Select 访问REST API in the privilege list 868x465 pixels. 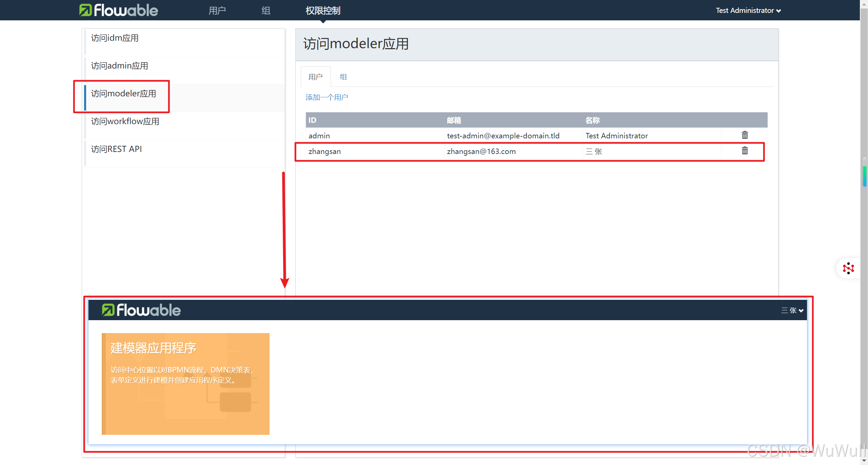pyautogui.click(x=116, y=149)
